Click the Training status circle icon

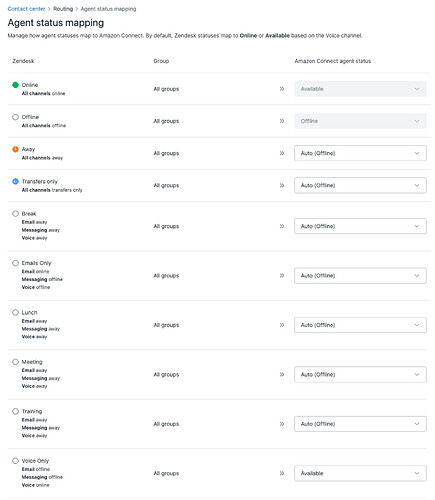coord(15,411)
